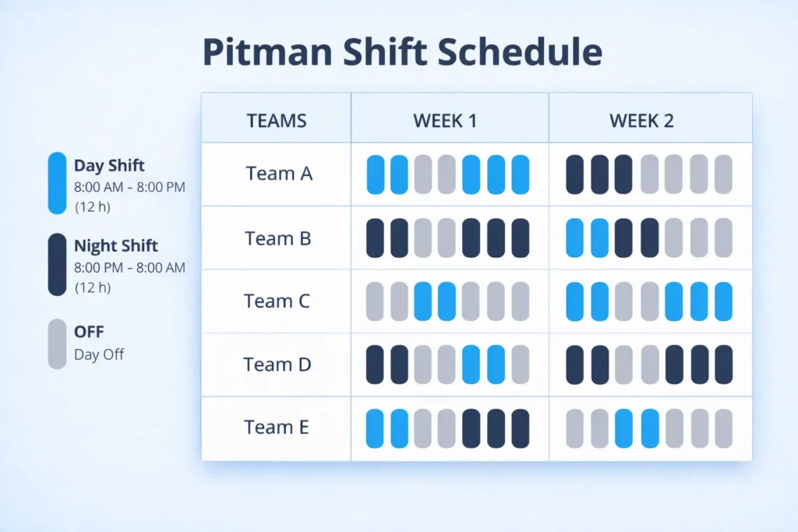Click the Team E row label

coord(277,428)
